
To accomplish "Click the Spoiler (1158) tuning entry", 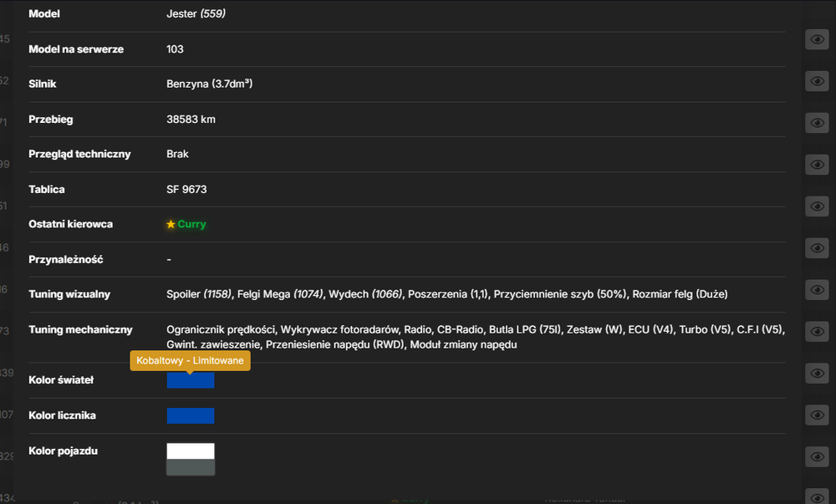I will (199, 294).
